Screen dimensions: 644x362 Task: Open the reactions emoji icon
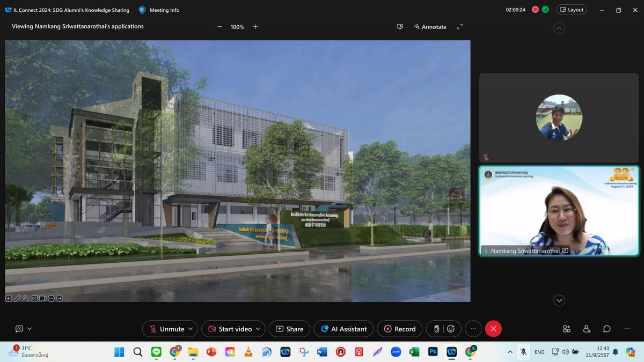(x=451, y=329)
